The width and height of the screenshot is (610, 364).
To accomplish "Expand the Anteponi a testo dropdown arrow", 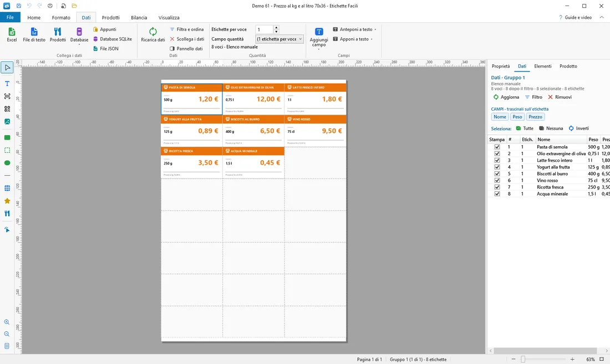I will 375,29.
